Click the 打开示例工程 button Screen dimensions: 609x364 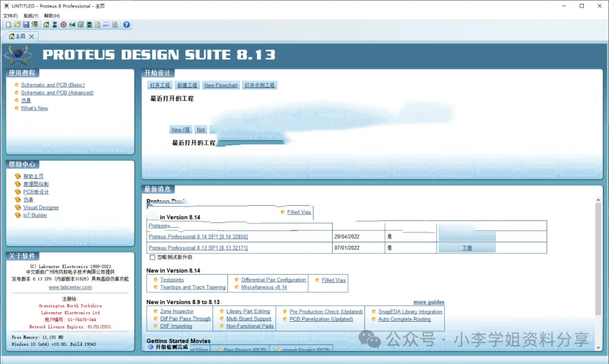[x=259, y=85]
